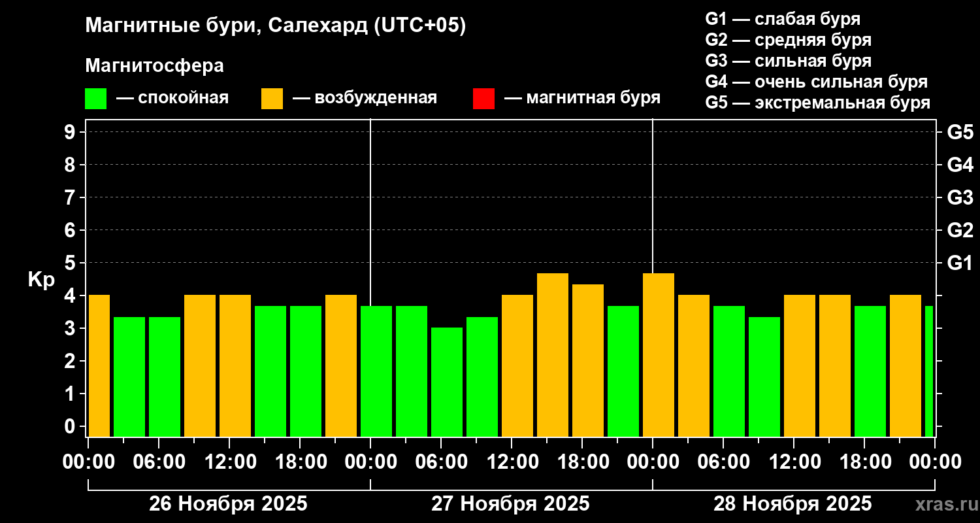Image resolution: width=980 pixels, height=523 pixels.
Task: Click the midnight divider line starting 28 Ноября
Action: 653,196
